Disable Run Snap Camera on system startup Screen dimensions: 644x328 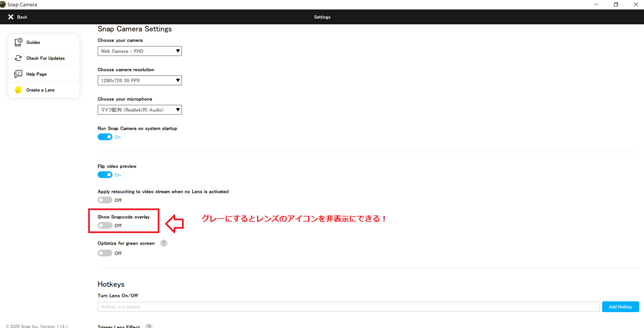pos(105,137)
